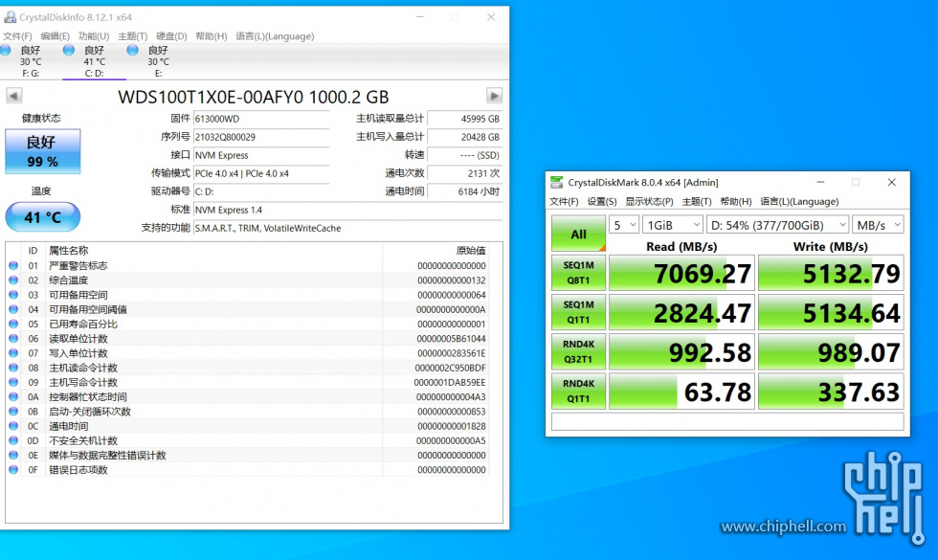Screen dimensions: 938x560
Task: Click status icon for attribute 07 写入单位计数
Action: [x=13, y=353]
